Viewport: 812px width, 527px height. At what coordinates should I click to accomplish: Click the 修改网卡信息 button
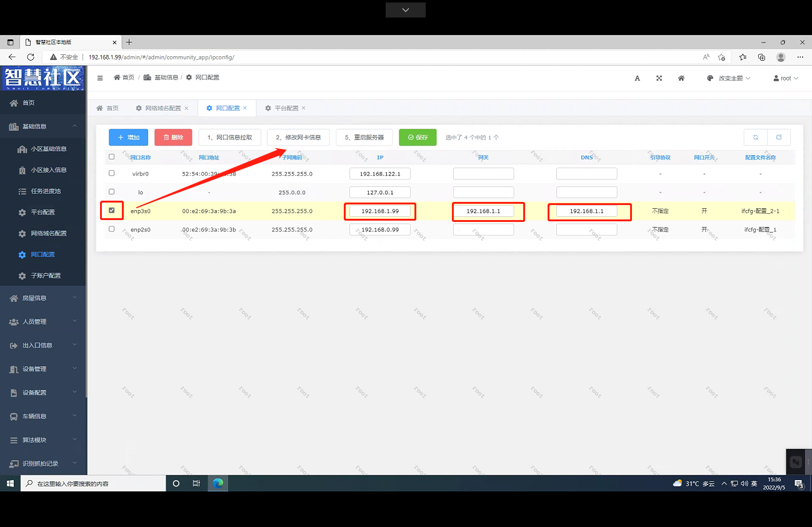point(298,138)
